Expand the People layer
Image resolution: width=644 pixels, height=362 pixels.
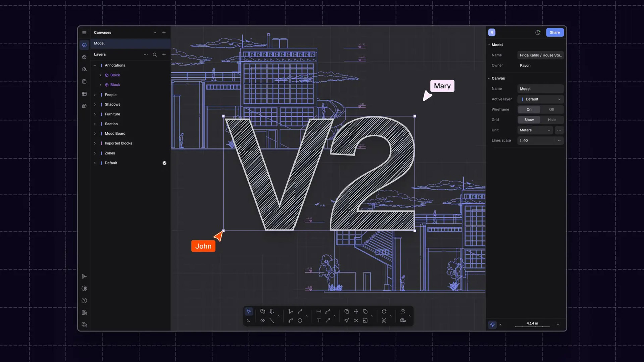(95, 95)
